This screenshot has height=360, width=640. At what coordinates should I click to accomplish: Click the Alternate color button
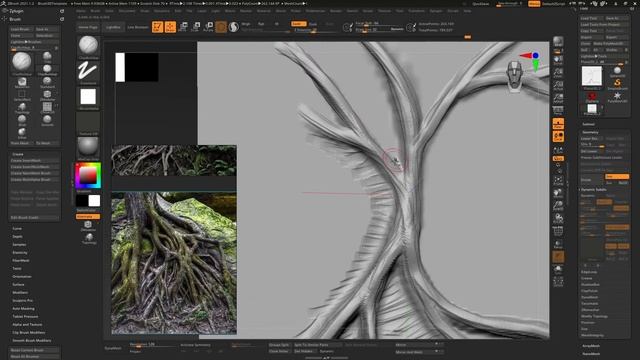(x=88, y=217)
